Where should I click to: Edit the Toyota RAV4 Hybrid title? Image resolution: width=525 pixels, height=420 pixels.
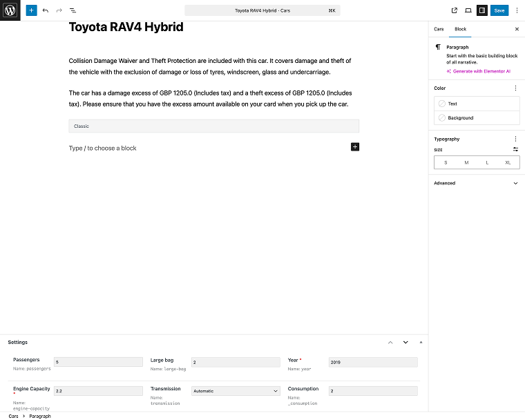(126, 27)
